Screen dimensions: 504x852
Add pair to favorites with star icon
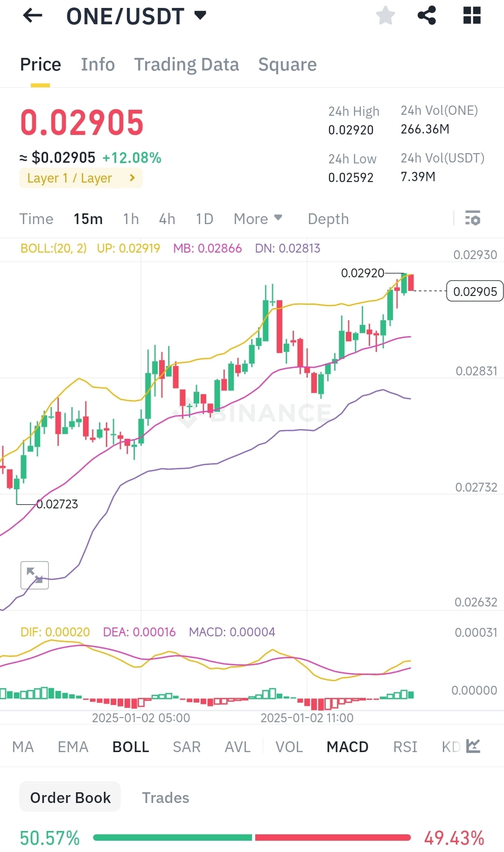pos(385,15)
